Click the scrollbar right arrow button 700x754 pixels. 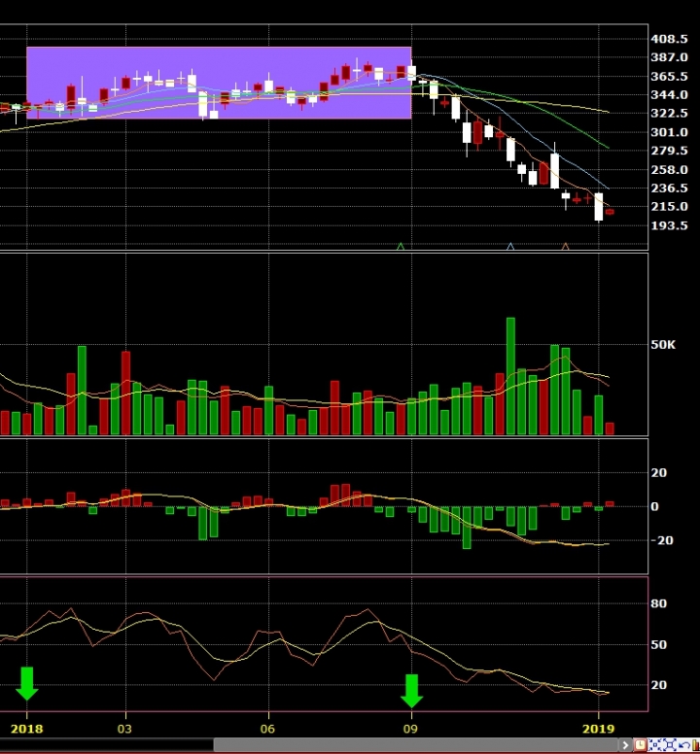click(625, 745)
